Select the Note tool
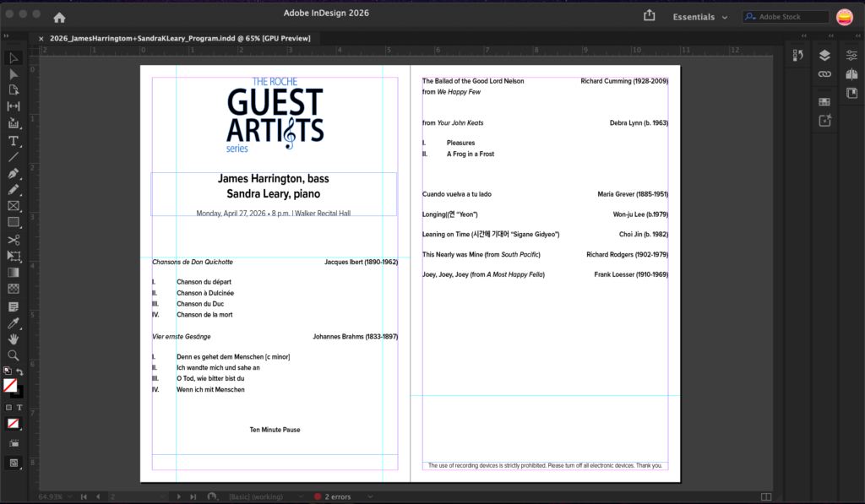The height and width of the screenshot is (504, 865). click(x=14, y=306)
